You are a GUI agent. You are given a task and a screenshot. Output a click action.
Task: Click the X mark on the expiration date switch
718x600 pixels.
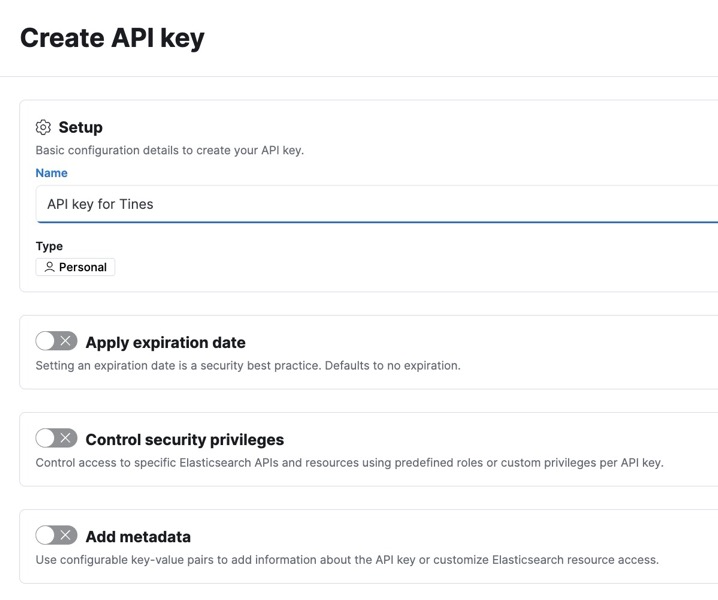coord(66,341)
